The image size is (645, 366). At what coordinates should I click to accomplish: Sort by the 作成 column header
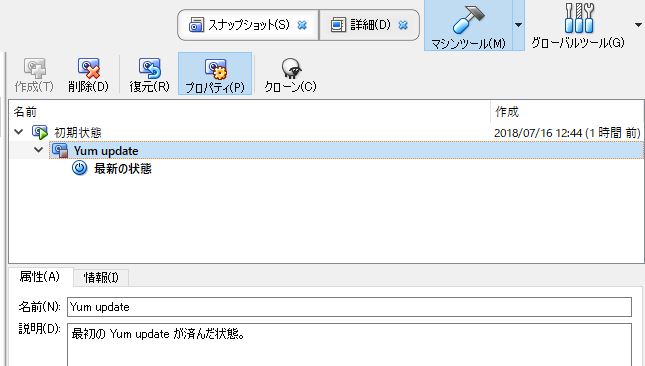click(x=567, y=111)
